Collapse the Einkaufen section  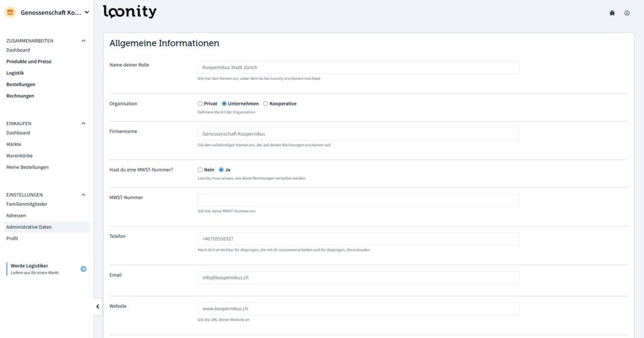pos(84,124)
